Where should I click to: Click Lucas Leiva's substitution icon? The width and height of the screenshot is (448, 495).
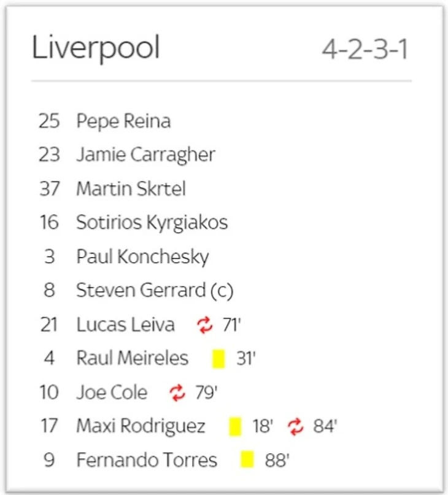[x=205, y=325]
